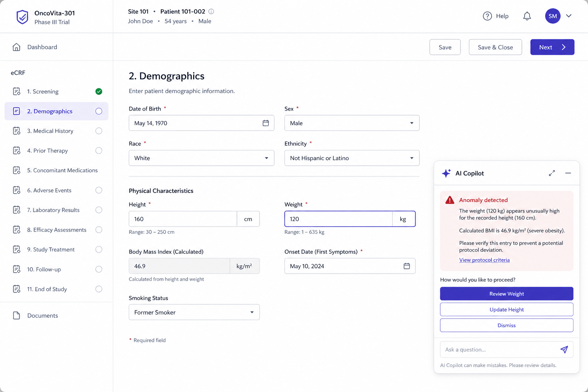588x392 pixels.
Task: Open the Onset Date calendar picker
Action: [x=407, y=266]
